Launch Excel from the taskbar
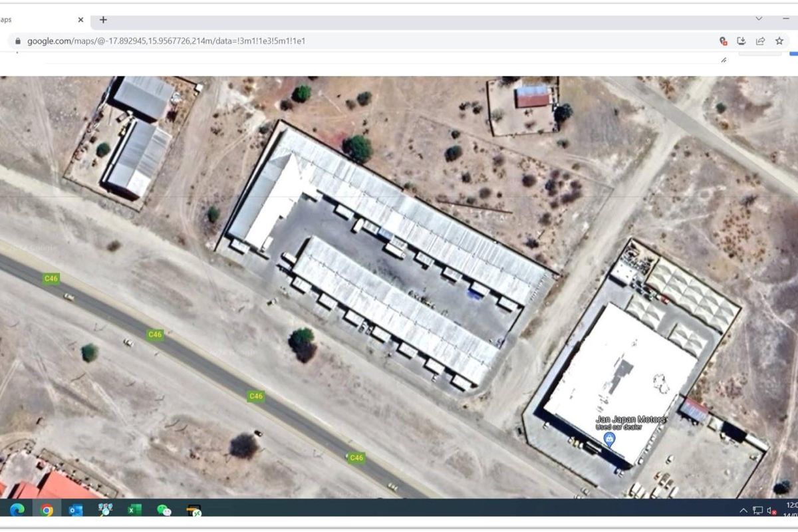 point(134,510)
